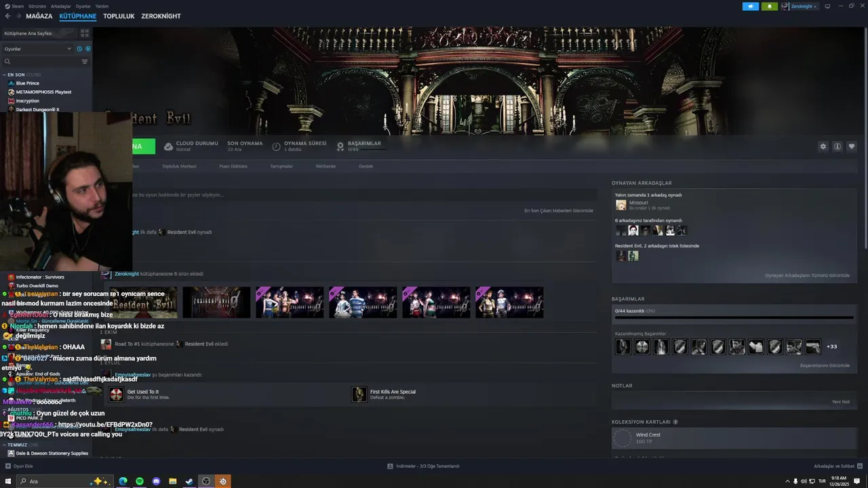
Task: Click the 0/44 achievements progress bar
Action: [734, 317]
